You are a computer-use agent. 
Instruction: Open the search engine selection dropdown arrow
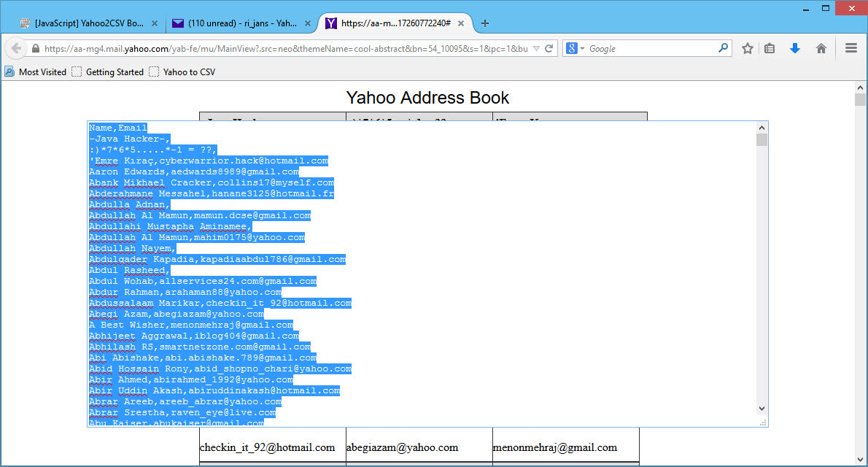tap(581, 48)
